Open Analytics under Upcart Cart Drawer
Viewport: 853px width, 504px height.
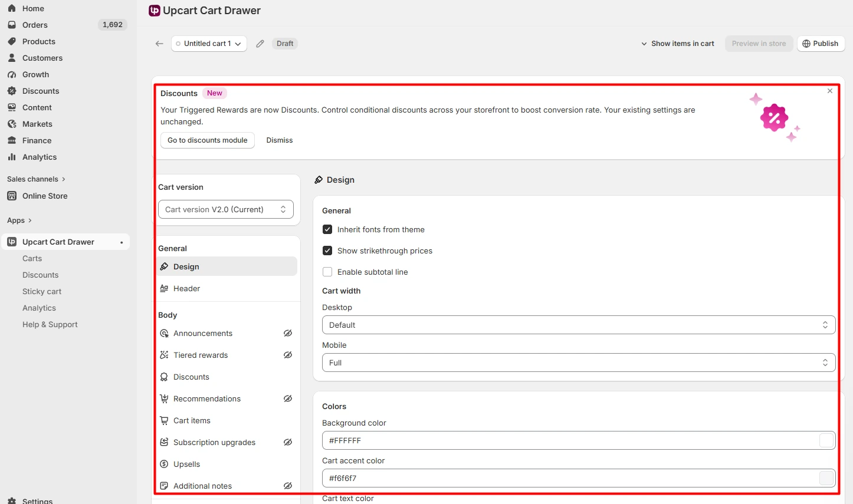(x=40, y=308)
